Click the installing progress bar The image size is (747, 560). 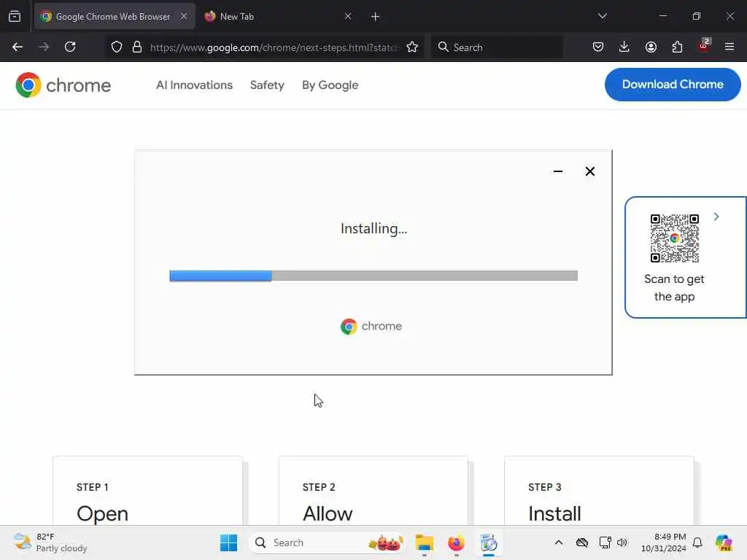click(373, 276)
